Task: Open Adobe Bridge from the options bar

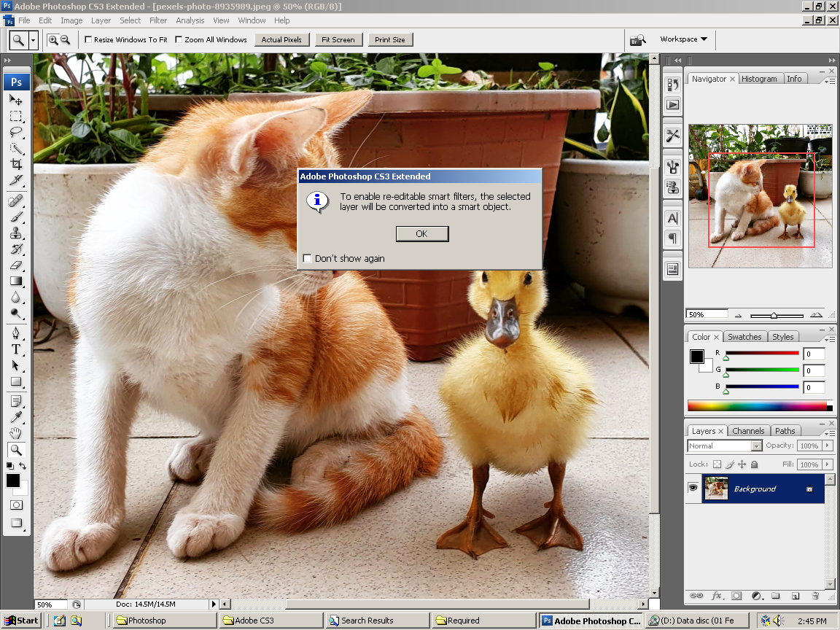Action: point(637,39)
